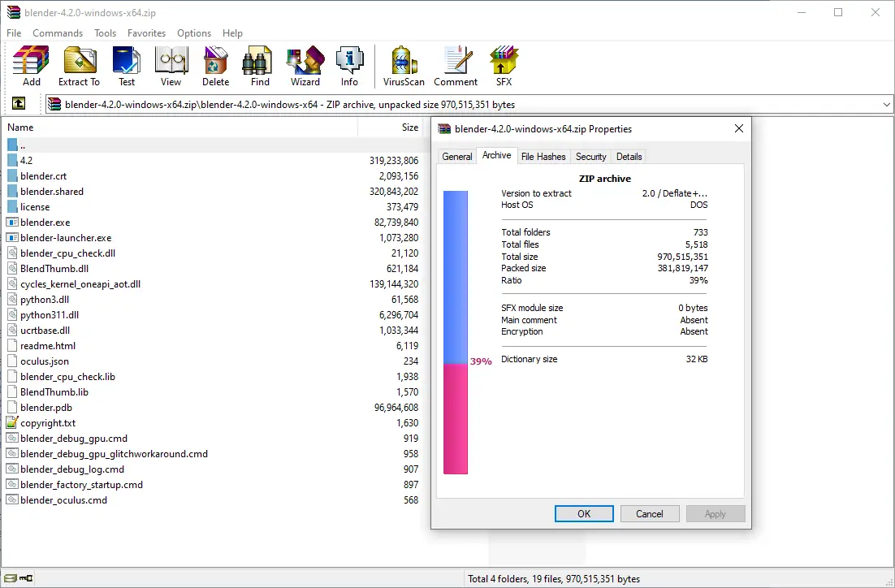Image resolution: width=895 pixels, height=588 pixels.
Task: Open the Favorites menu
Action: coord(147,33)
